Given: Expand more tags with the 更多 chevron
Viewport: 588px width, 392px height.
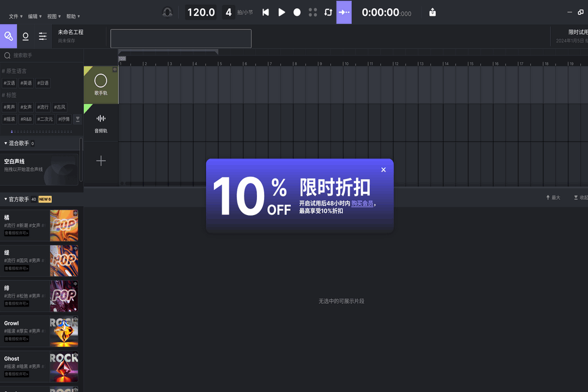Looking at the screenshot, I should coord(77,119).
